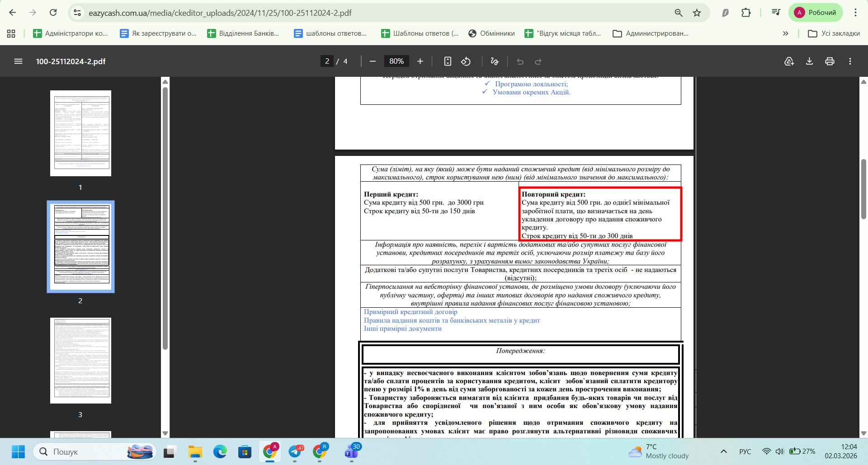This screenshot has height=465, width=868.
Task: Open the weather widget showing 7°C
Action: click(x=658, y=451)
